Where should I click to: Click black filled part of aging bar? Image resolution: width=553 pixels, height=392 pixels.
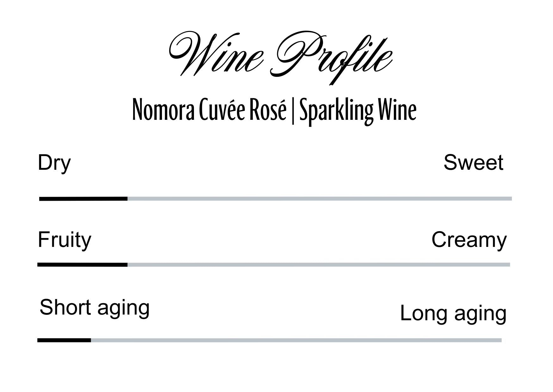point(64,340)
